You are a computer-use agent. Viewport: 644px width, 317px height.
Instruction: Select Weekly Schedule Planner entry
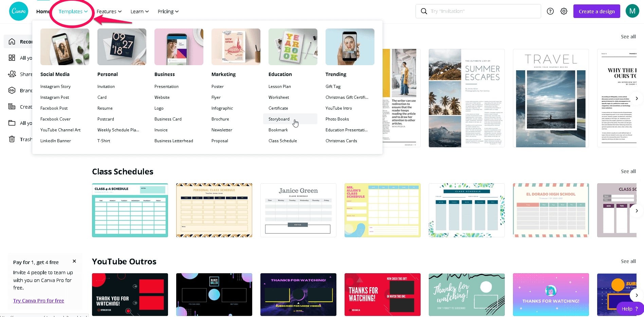tap(118, 130)
